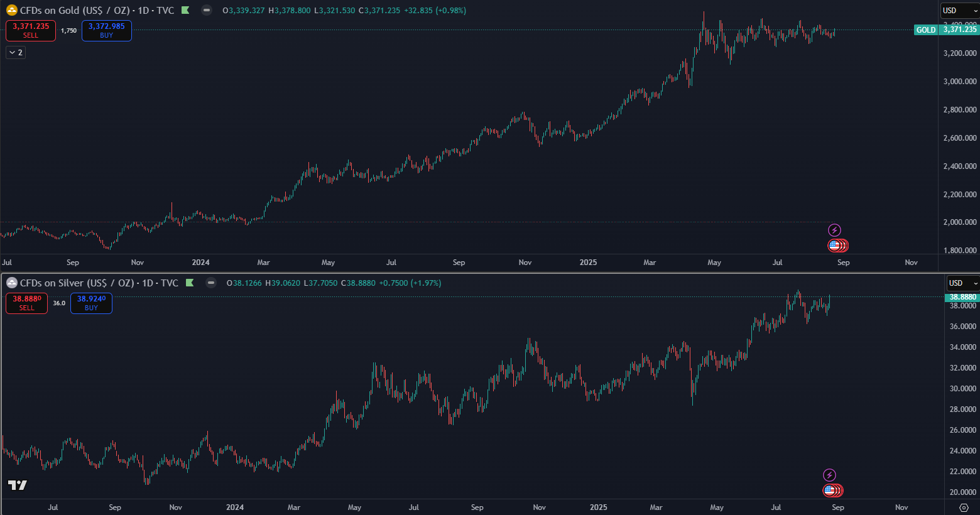Viewport: 980px width, 515px height.
Task: Click the Mar label beside 2024 on Gold axis
Action: click(263, 263)
